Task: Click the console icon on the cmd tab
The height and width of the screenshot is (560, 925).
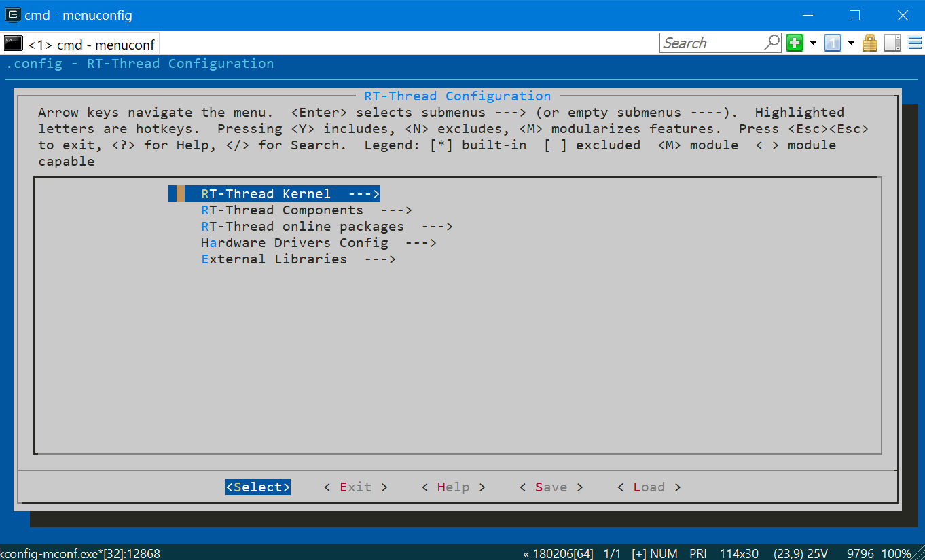Action: [x=13, y=43]
